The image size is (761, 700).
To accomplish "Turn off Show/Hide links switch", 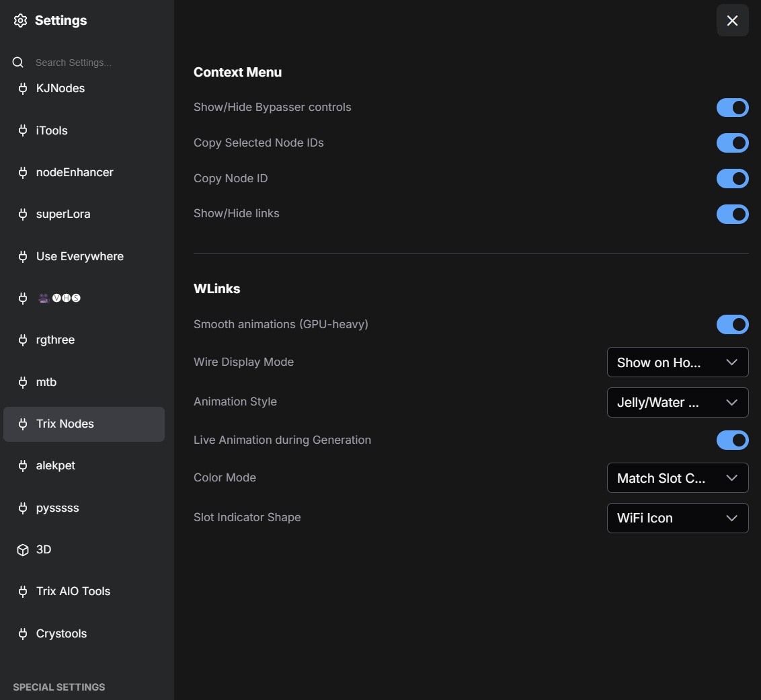I will (x=732, y=214).
